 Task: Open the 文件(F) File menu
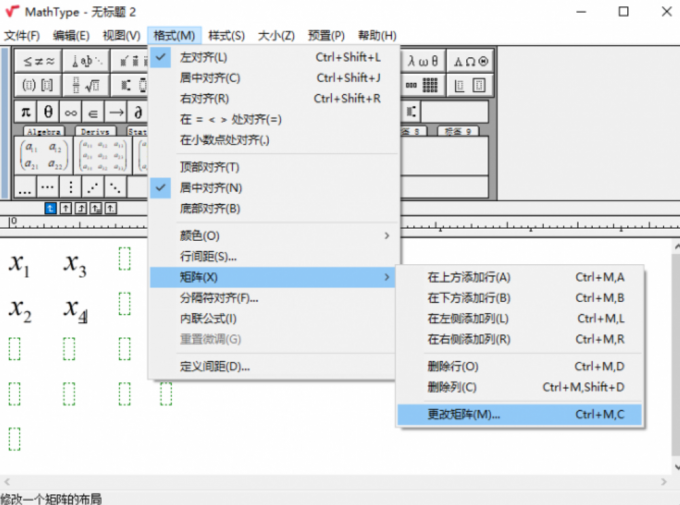coord(22,36)
